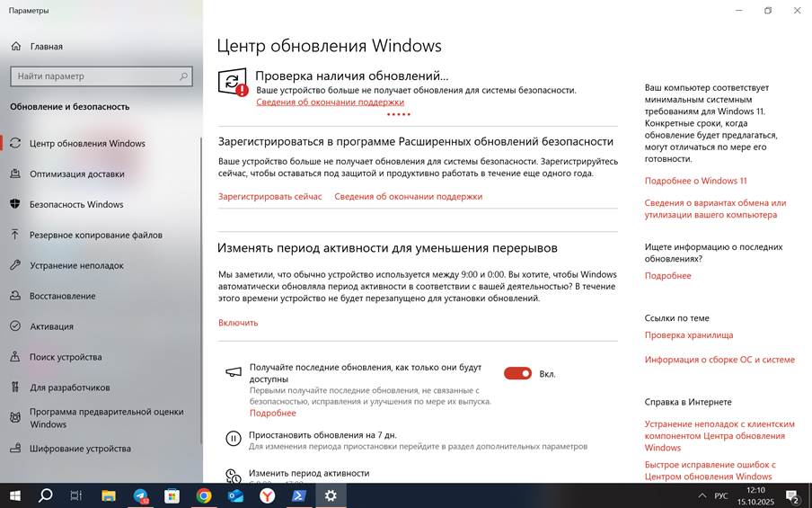Select Резервное копирование файлов
The height and width of the screenshot is (508, 812).
(x=95, y=236)
